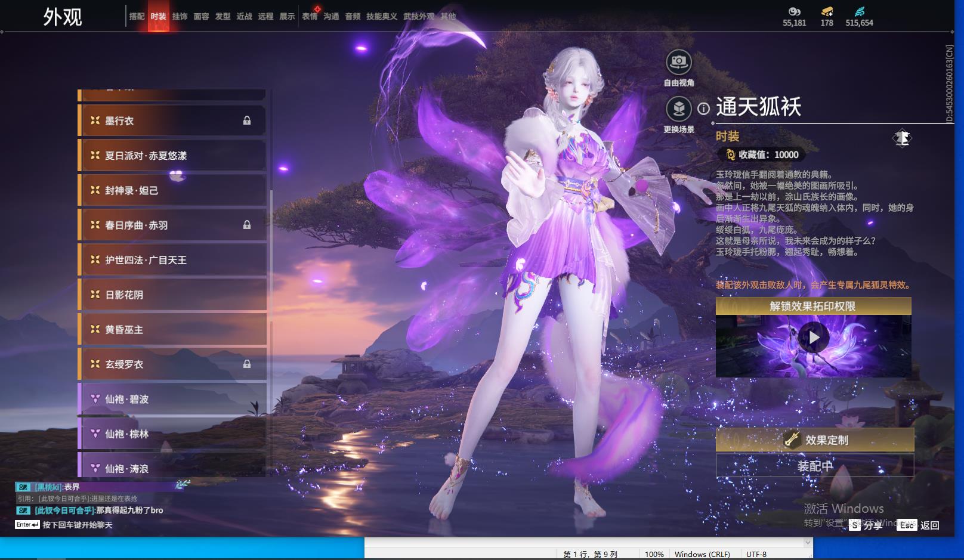Click the 收藏值 collection value icon
The height and width of the screenshot is (560, 964).
tap(731, 154)
